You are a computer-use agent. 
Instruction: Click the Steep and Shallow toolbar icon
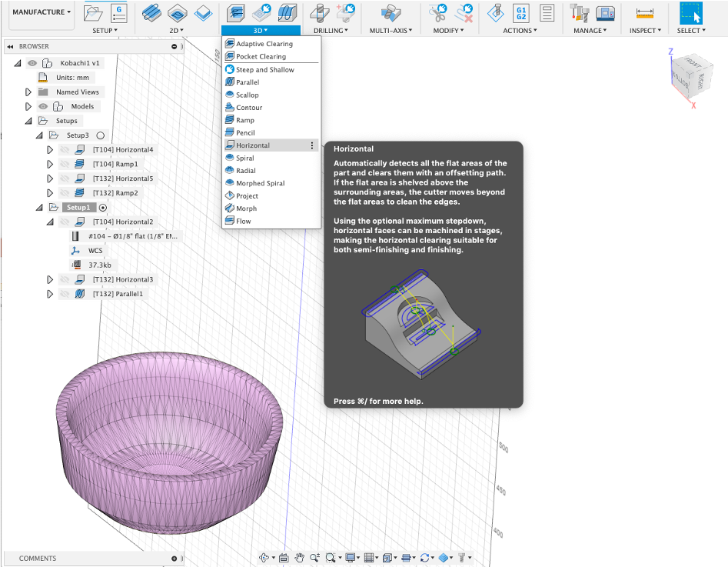[262, 13]
